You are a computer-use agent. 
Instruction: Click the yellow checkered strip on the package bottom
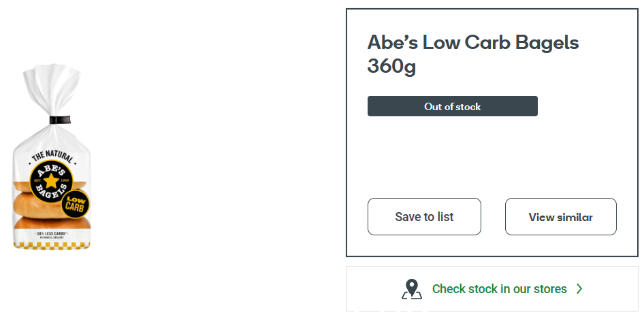tap(51, 246)
